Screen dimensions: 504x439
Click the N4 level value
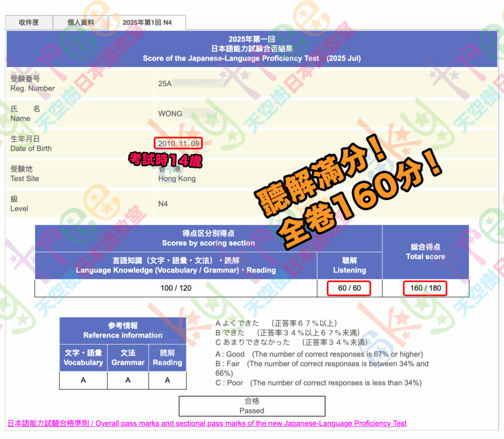(x=163, y=204)
